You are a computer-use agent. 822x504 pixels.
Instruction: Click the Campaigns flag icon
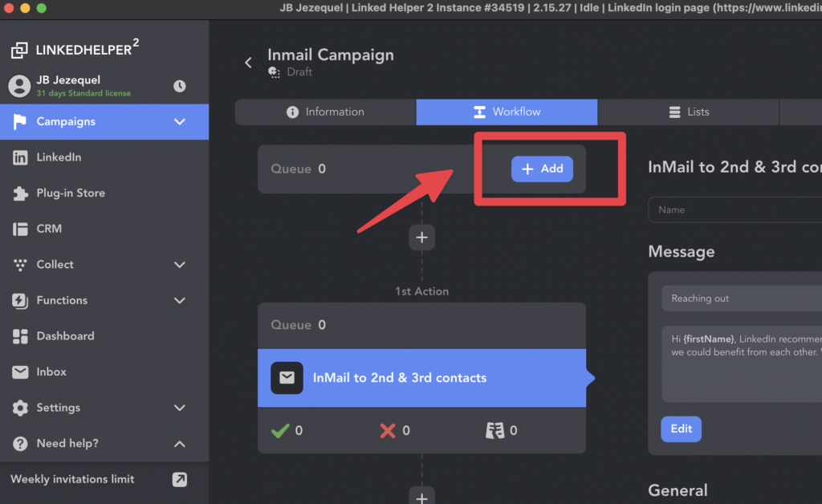coord(19,121)
